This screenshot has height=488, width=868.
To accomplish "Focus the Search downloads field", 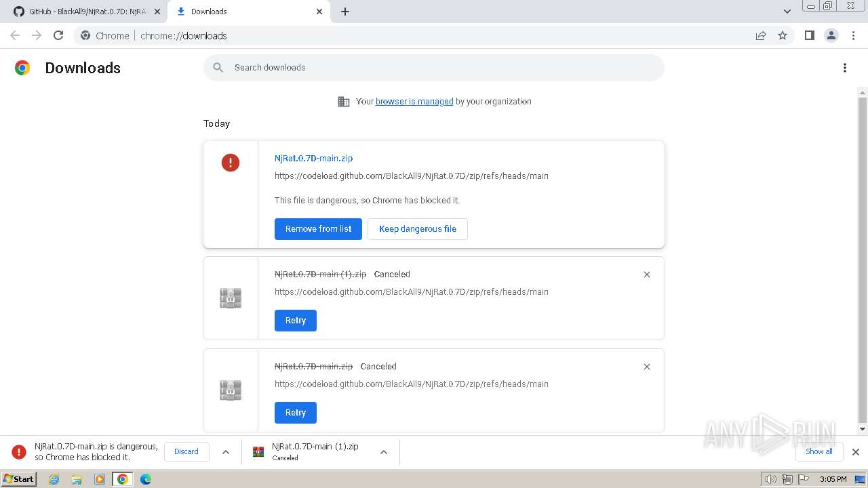I will pos(434,68).
